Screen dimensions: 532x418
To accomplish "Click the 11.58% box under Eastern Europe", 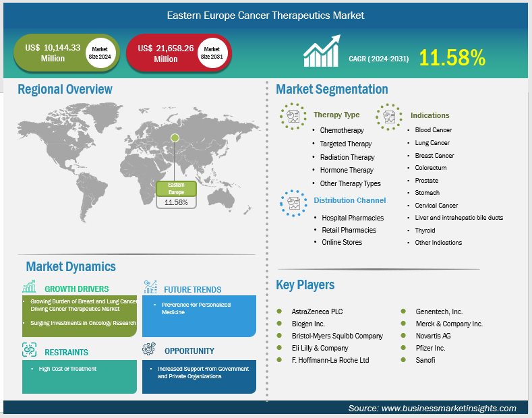I will pyautogui.click(x=176, y=202).
